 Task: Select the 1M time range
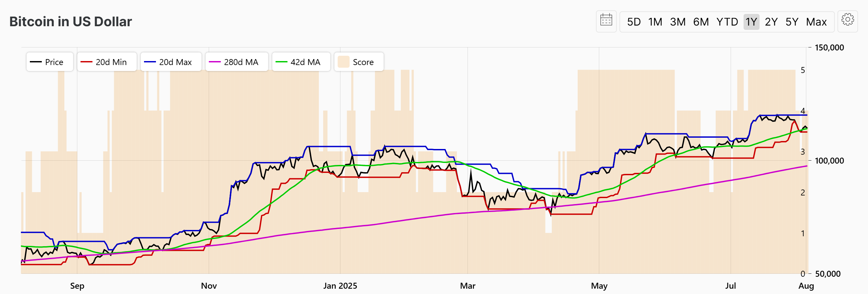[655, 22]
